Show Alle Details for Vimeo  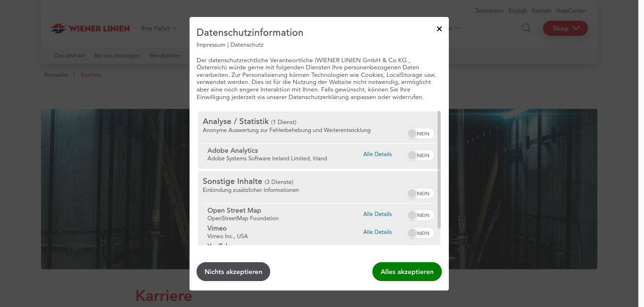[x=377, y=232]
